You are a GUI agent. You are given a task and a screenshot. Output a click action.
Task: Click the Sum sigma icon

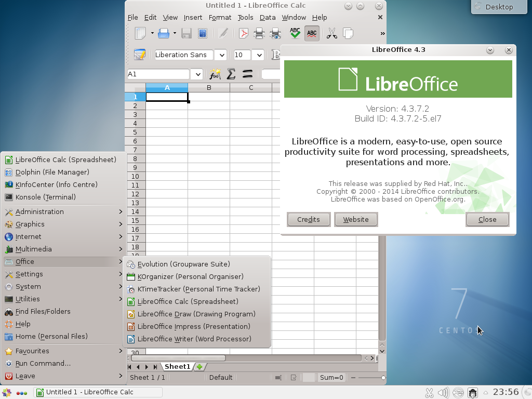click(x=231, y=74)
